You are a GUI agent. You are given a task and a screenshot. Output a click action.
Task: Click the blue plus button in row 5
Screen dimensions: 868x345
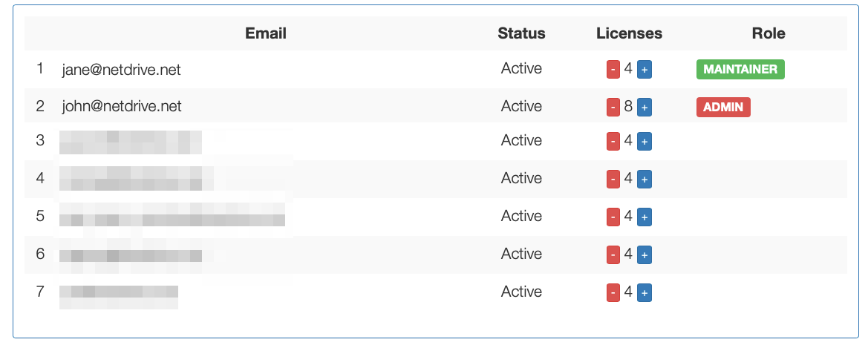[x=645, y=217]
